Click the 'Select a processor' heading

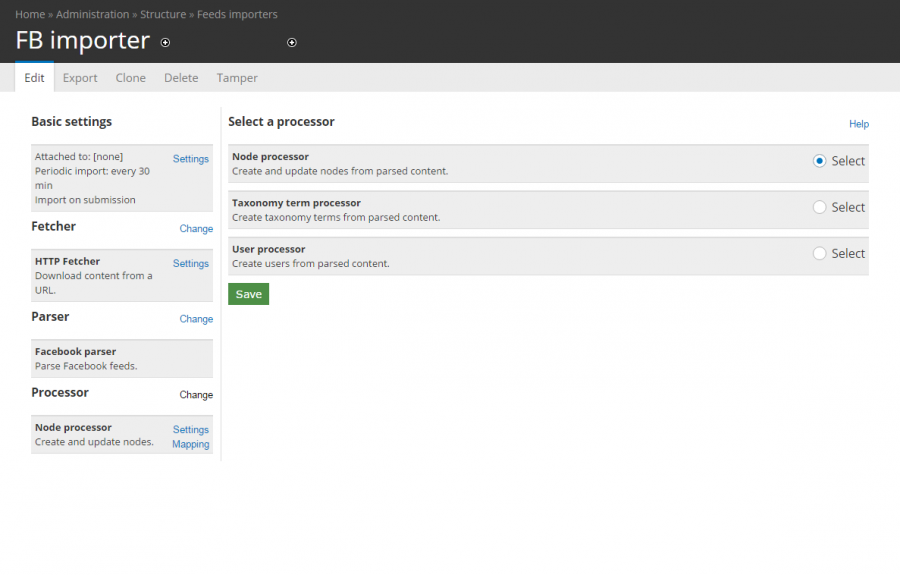281,122
